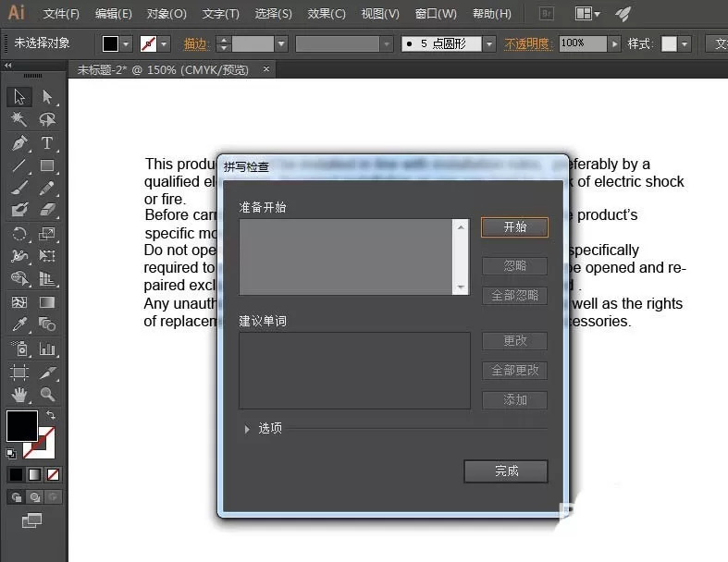Viewport: 728px width, 562px height.
Task: Select the Magic Wand tool
Action: coord(19,120)
